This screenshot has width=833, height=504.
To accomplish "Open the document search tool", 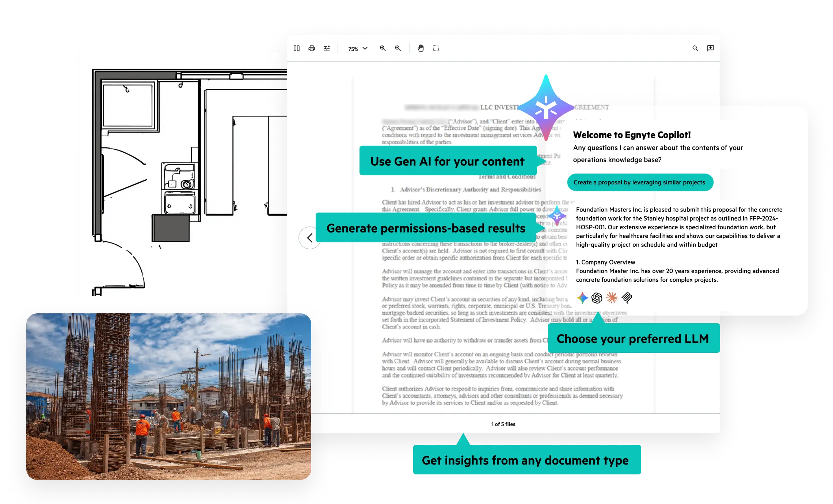I will (695, 48).
